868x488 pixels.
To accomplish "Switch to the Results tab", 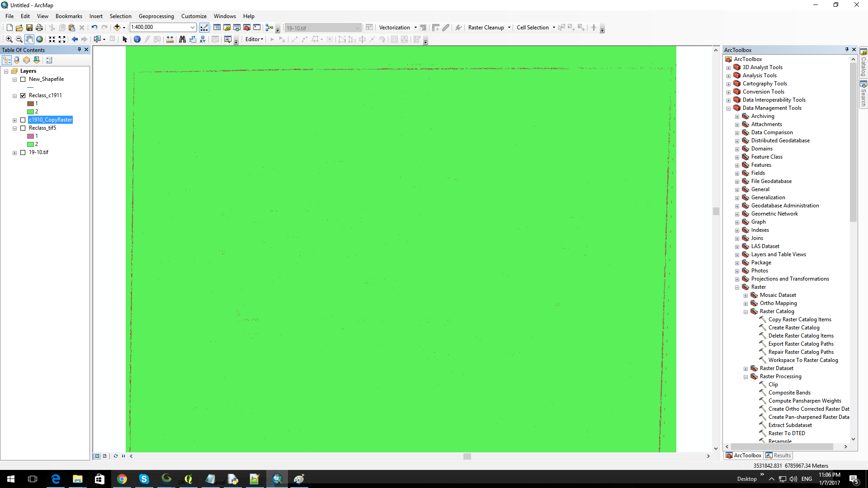I will tap(778, 455).
